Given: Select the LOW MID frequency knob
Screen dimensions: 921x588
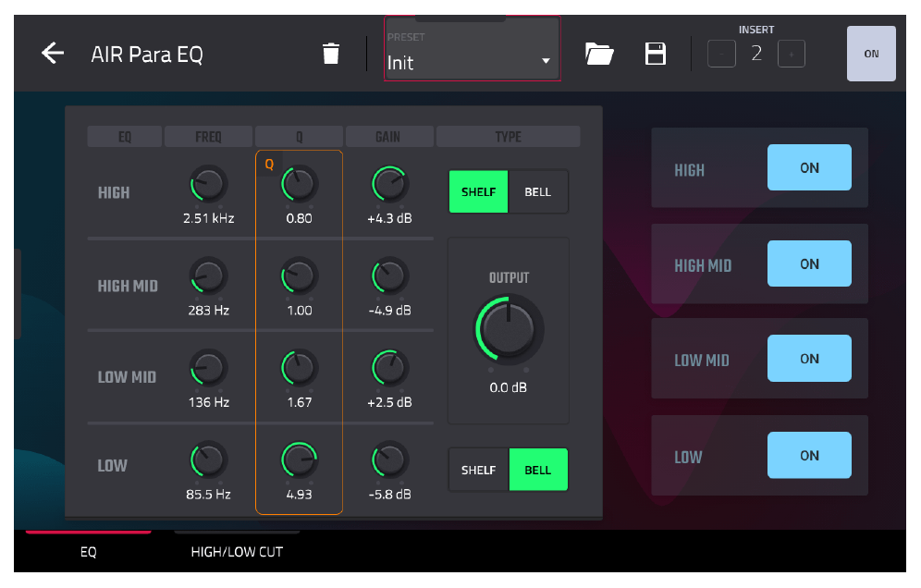Looking at the screenshot, I should [x=208, y=368].
